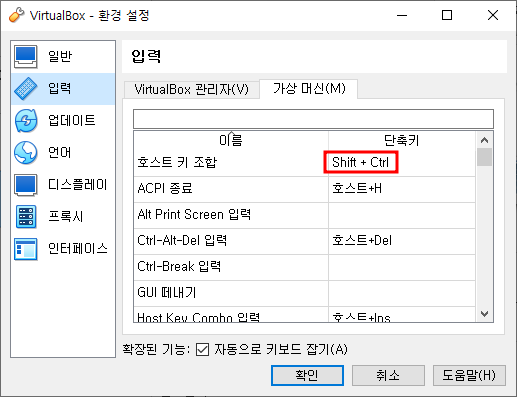Viewport: 517px width, 397px height.
Task: Edit the 호스트+Del shortcut cell
Action: [x=402, y=241]
